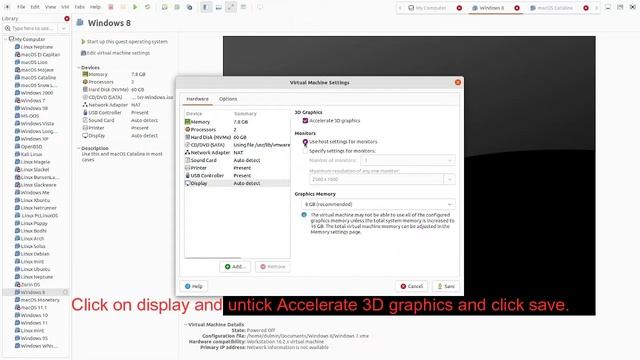Click the restart guest icon in toolbar
Viewport: 640px width, 360px height.
pyautogui.click(x=147, y=7)
